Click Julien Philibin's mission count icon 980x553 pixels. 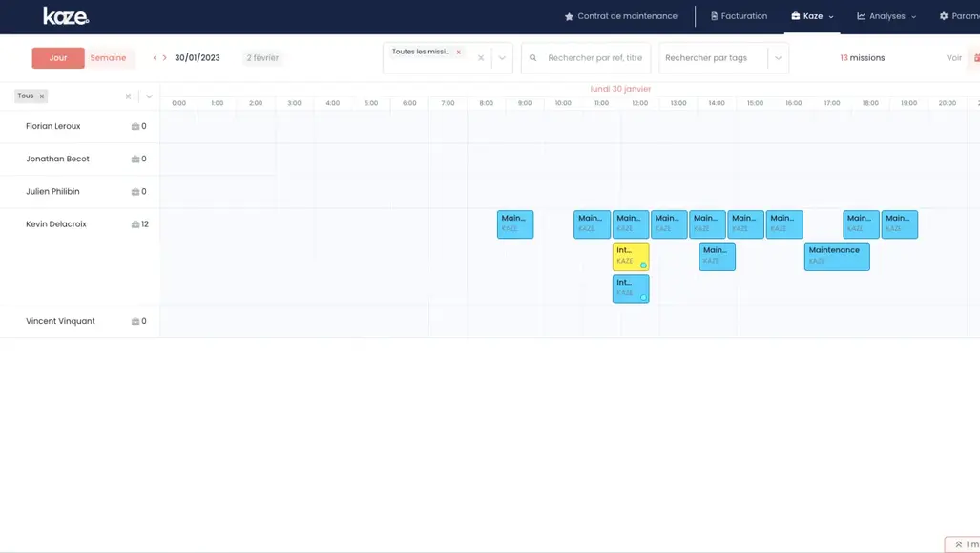[135, 191]
